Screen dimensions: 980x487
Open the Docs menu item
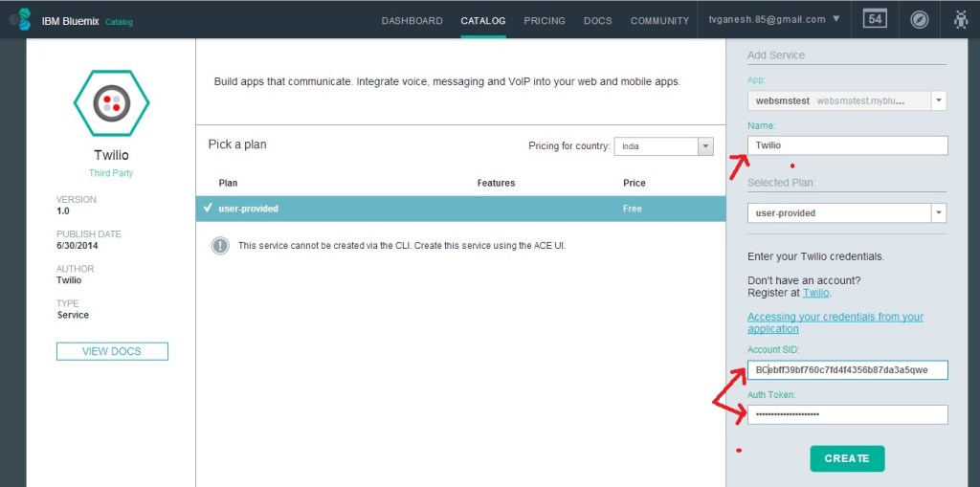pyautogui.click(x=597, y=20)
